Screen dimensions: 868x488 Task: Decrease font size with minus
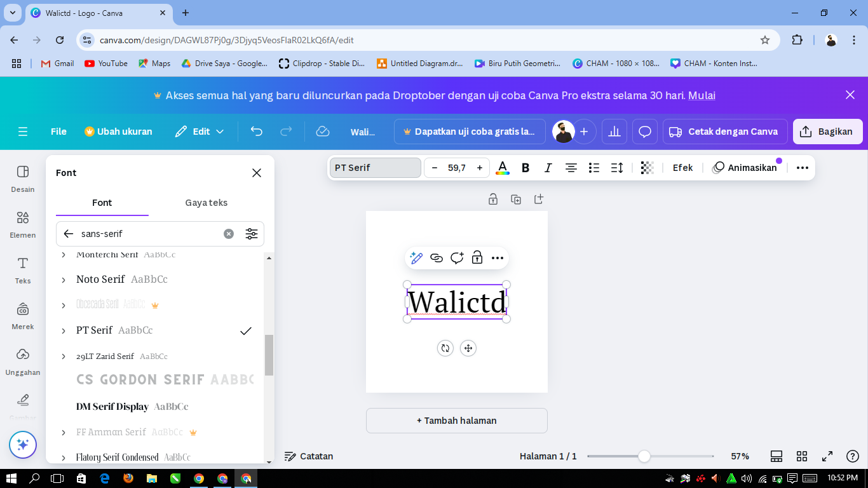click(435, 168)
